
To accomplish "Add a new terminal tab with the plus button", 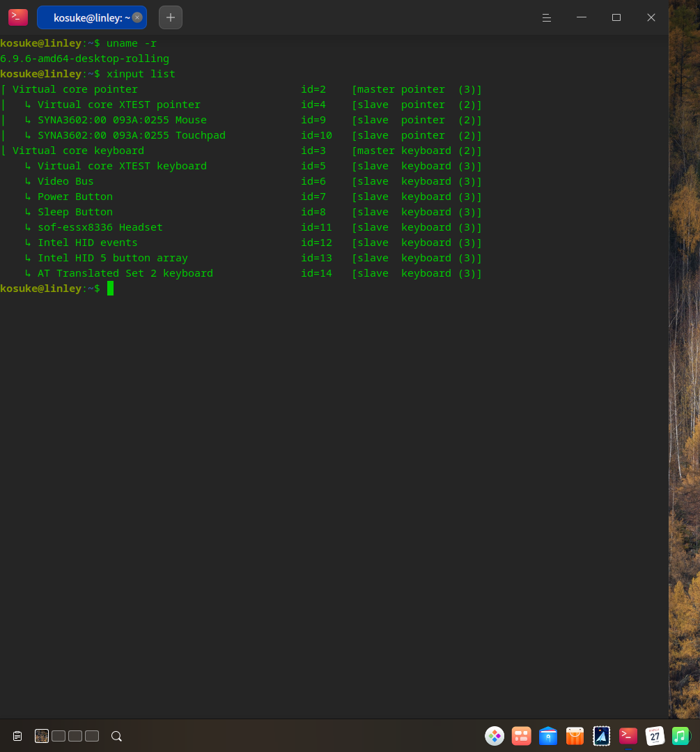I will pos(171,17).
